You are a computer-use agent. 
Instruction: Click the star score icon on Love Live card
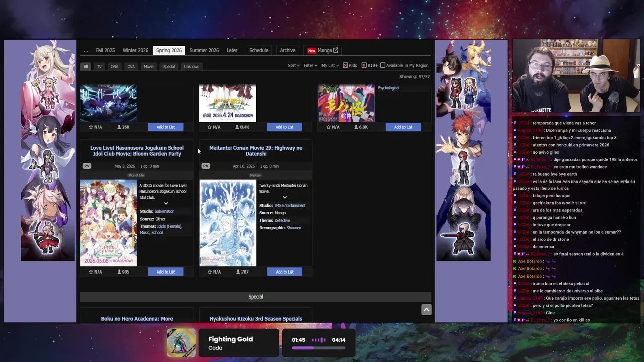click(x=91, y=272)
